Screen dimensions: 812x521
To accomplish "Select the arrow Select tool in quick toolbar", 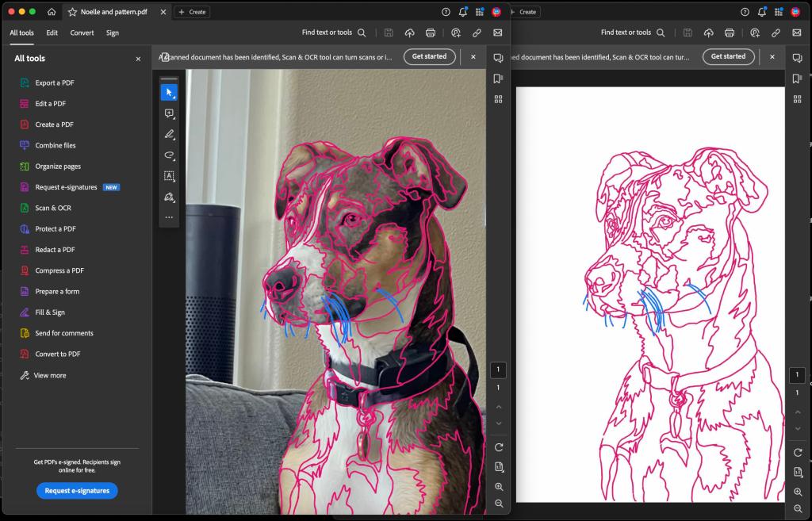I will click(169, 93).
